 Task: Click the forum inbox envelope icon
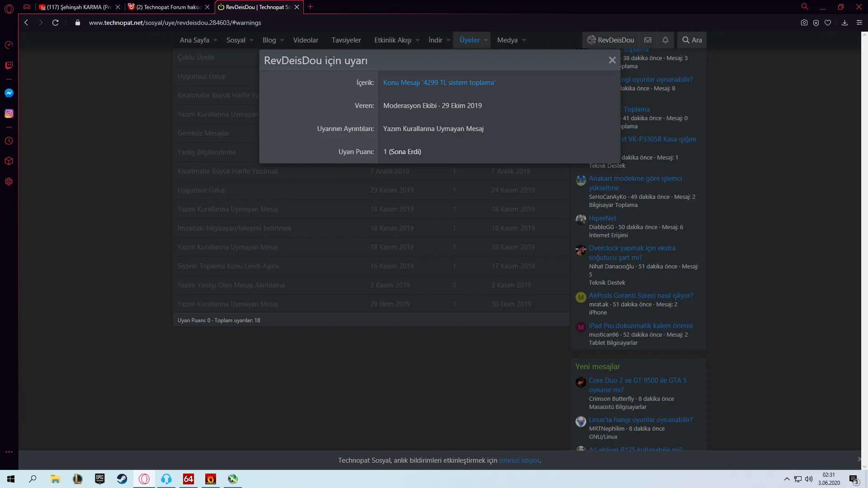coord(648,40)
